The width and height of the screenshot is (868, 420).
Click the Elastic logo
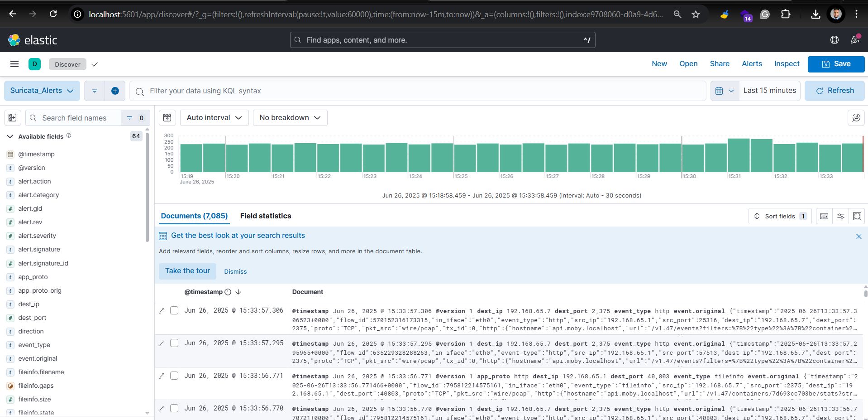(33, 40)
